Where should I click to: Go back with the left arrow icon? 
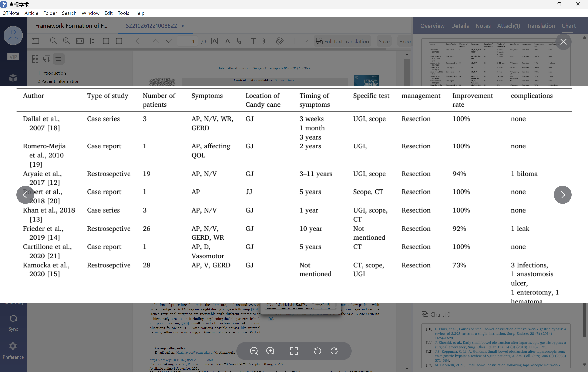[x=137, y=41]
